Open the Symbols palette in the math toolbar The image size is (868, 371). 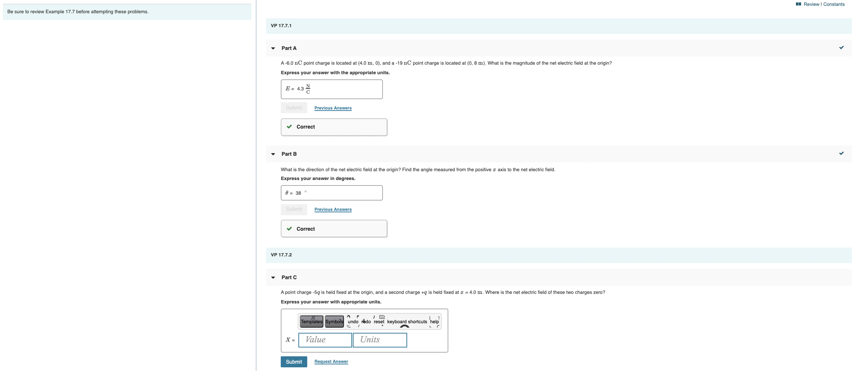334,321
